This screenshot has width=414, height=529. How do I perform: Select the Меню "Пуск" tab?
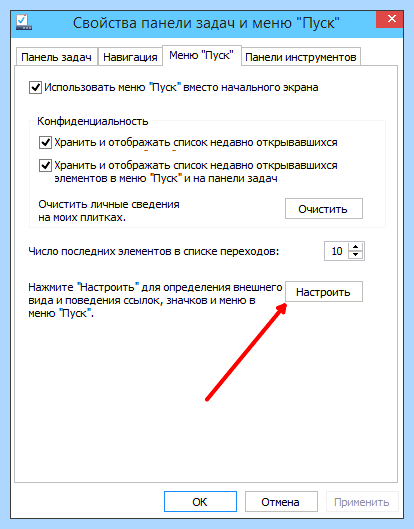coord(201,55)
